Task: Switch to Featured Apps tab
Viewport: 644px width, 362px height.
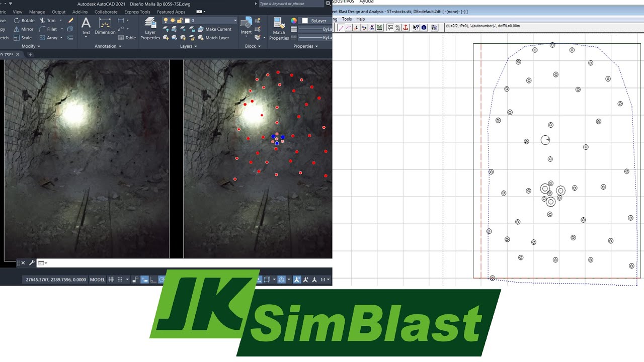Action: click(x=171, y=12)
